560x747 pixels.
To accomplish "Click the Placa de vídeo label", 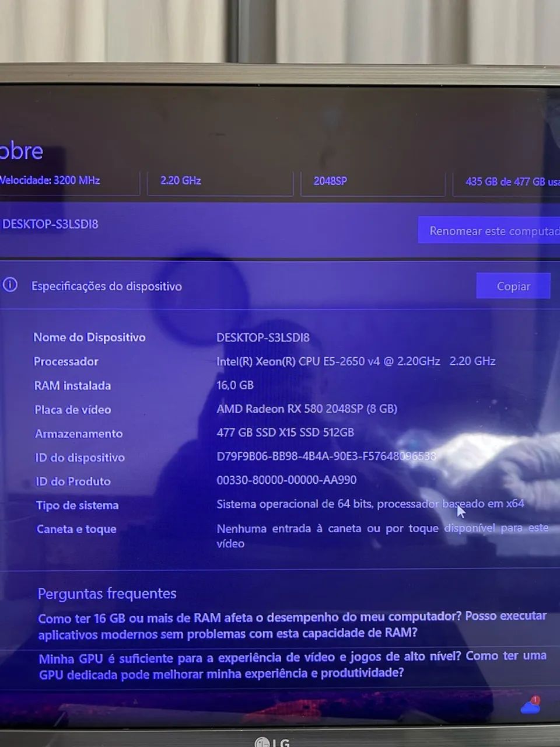I will point(73,410).
